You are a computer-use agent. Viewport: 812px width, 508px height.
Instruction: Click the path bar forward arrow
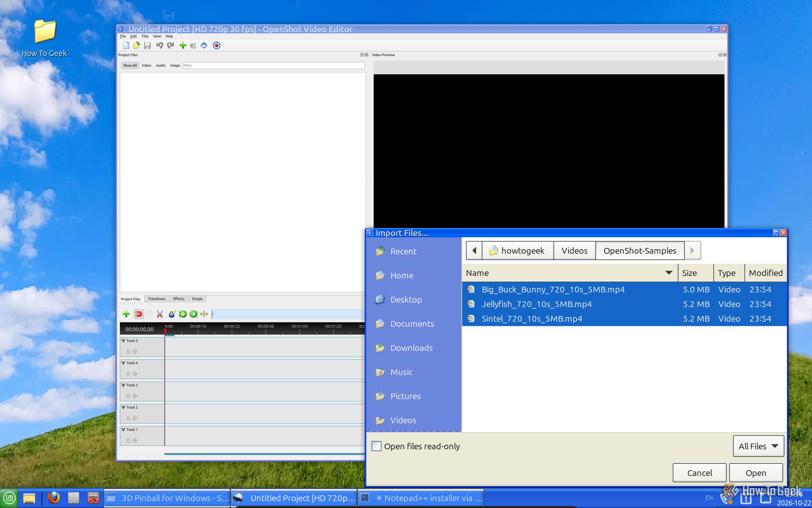click(692, 251)
